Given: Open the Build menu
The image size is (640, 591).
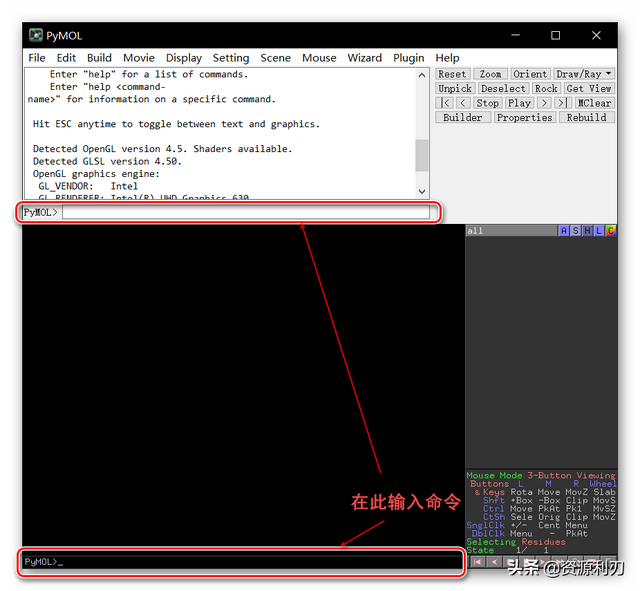Looking at the screenshot, I should click(99, 58).
